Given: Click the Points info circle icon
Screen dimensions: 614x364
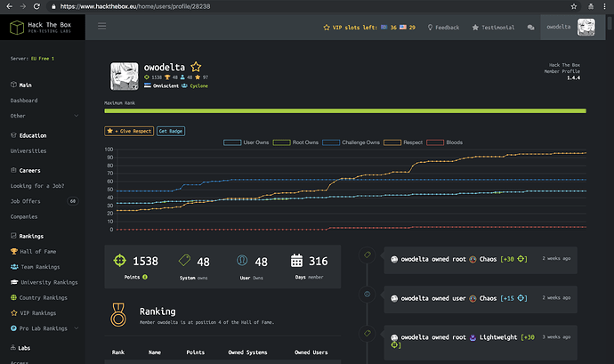Looking at the screenshot, I should [145, 277].
